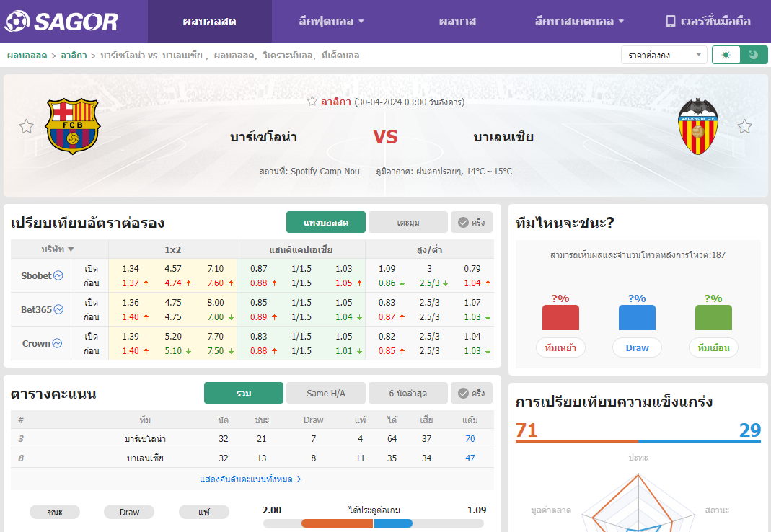Open Sbobet odds trend chart icon
This screenshot has width=771, height=532.
point(58,275)
